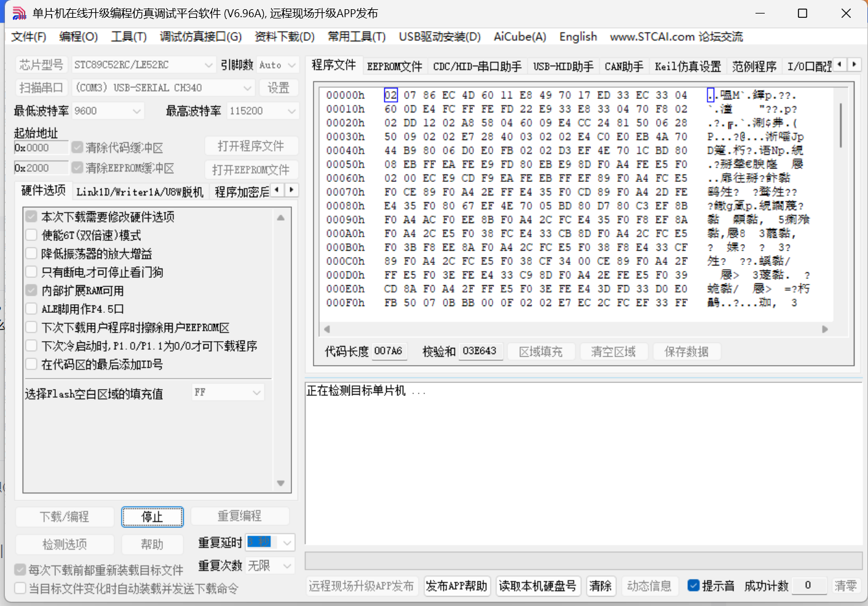
Task: Click the STC app logo icon in title bar
Action: [x=20, y=13]
